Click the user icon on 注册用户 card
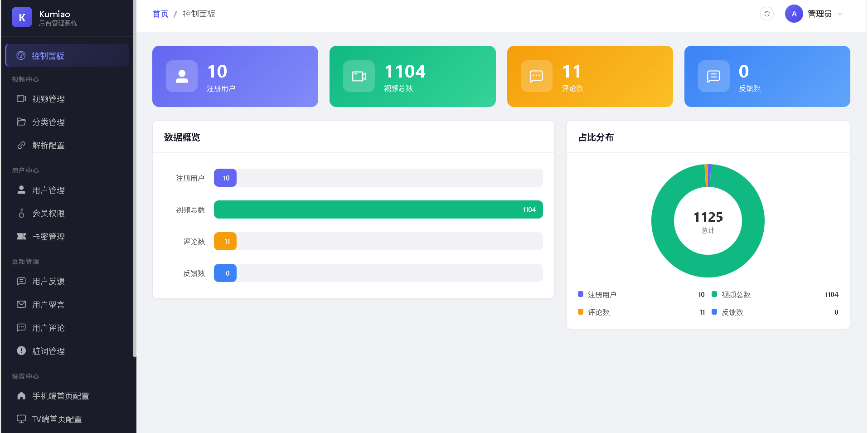Viewport: 868px width, 433px height. (x=182, y=76)
